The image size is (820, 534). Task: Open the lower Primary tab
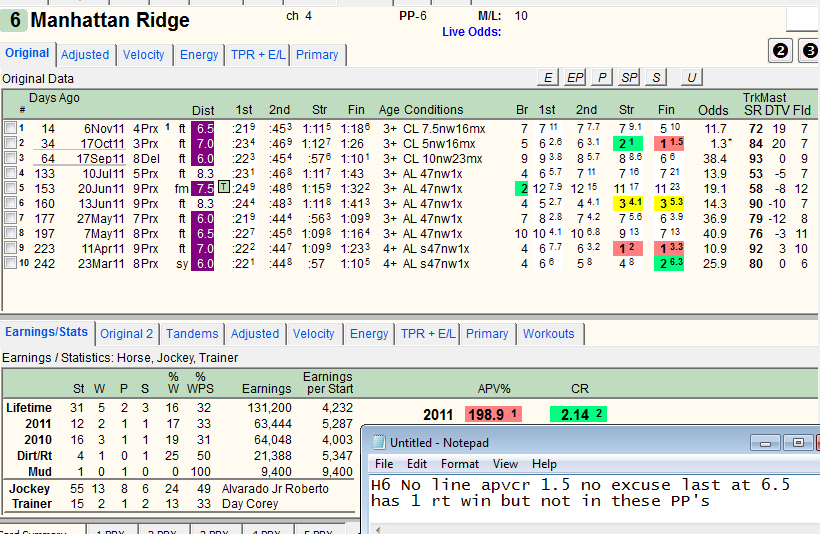tap(487, 334)
